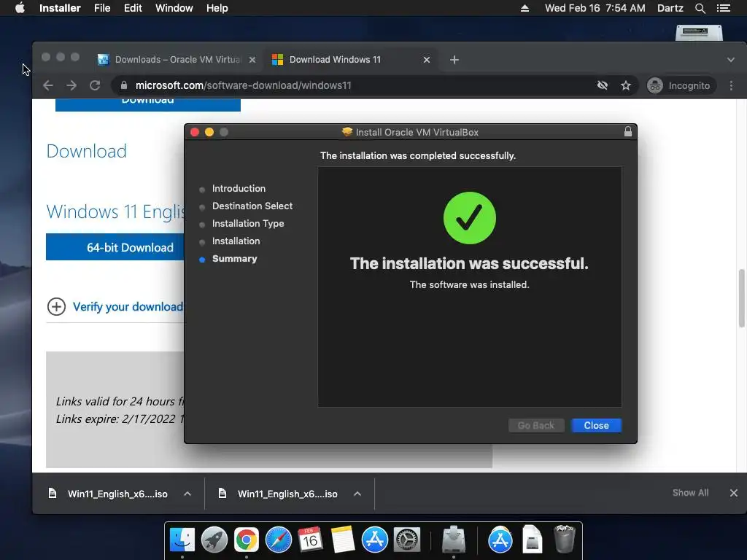This screenshot has width=747, height=560.
Task: Open the Window menu
Action: pyautogui.click(x=174, y=8)
